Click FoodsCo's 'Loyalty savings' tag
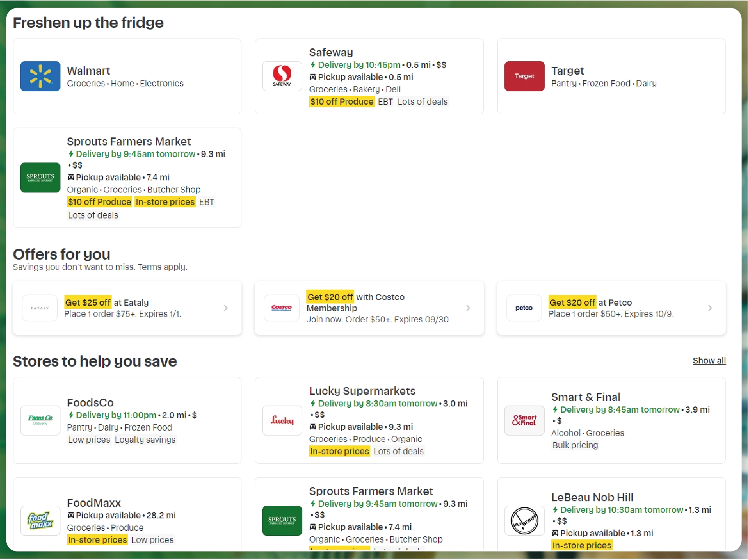 [x=145, y=440]
